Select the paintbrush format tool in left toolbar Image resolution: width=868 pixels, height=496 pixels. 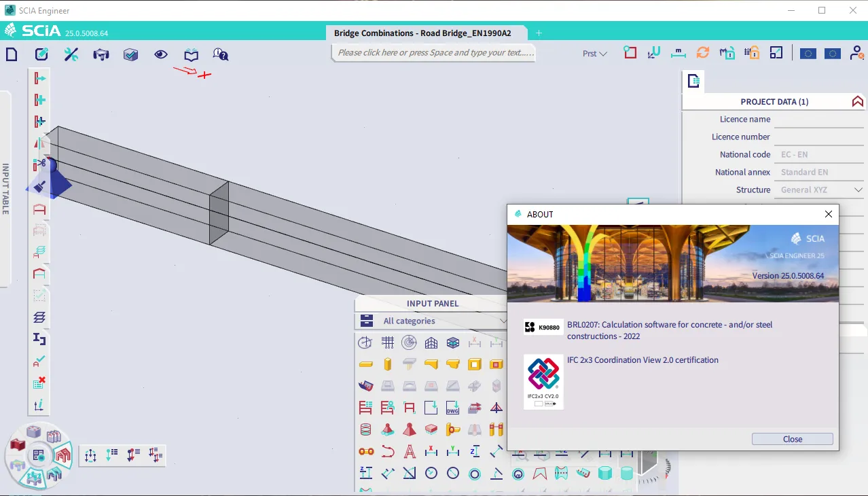click(40, 185)
